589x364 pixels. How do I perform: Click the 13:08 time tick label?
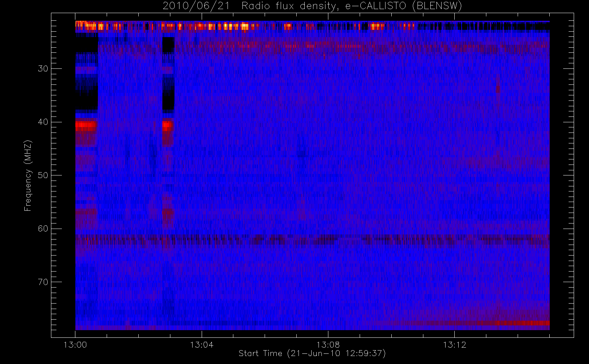(328, 345)
